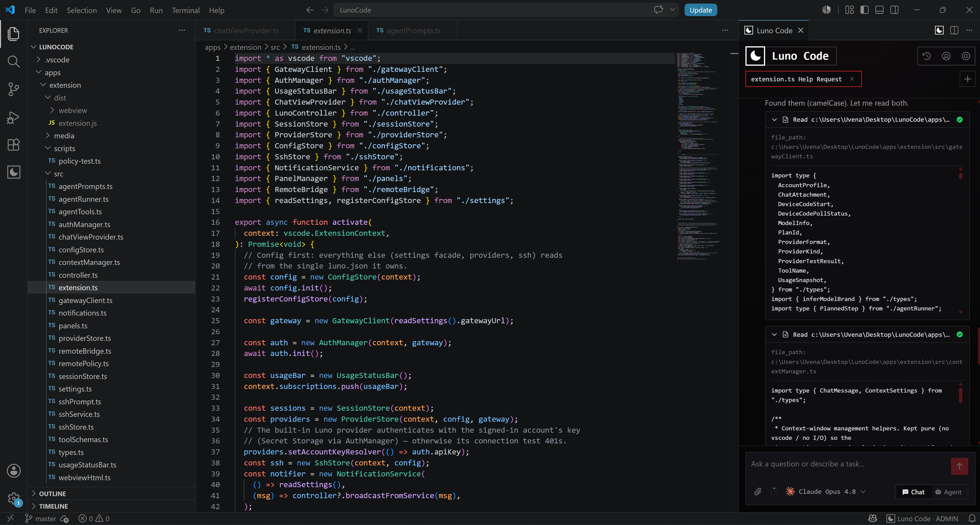Select the Luno Code panel tab

(774, 30)
